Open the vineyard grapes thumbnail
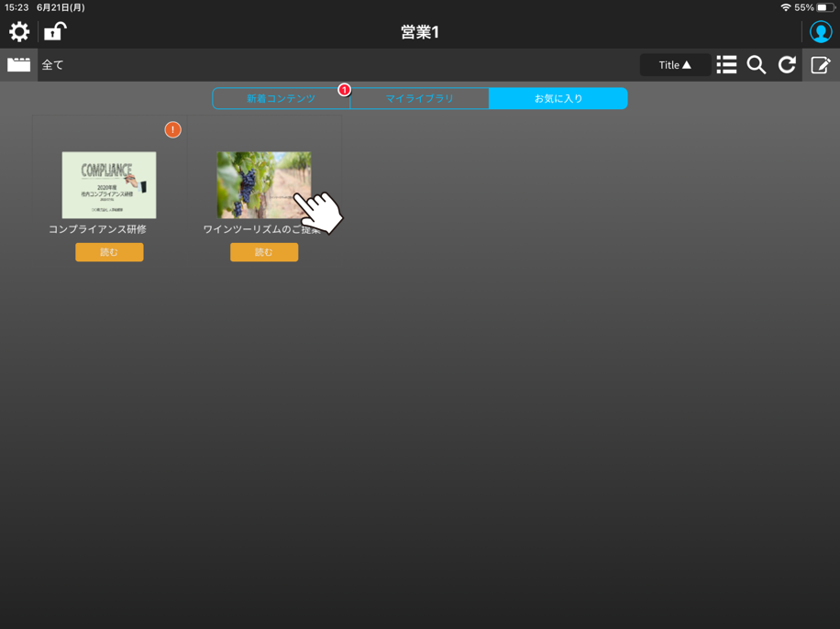Image resolution: width=840 pixels, height=629 pixels. (x=263, y=185)
